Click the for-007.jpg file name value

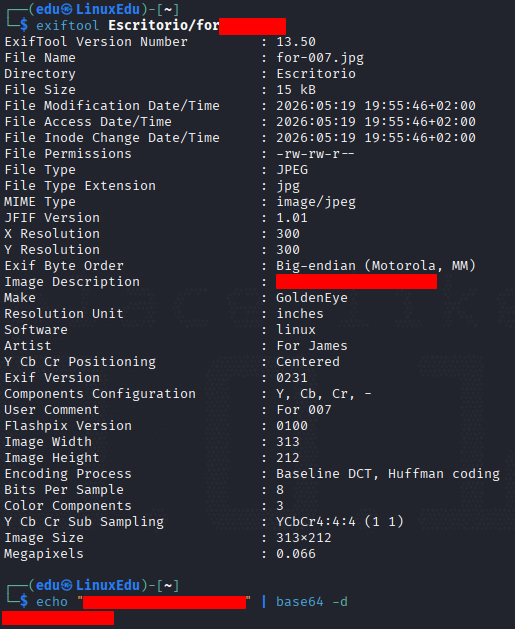[320, 58]
